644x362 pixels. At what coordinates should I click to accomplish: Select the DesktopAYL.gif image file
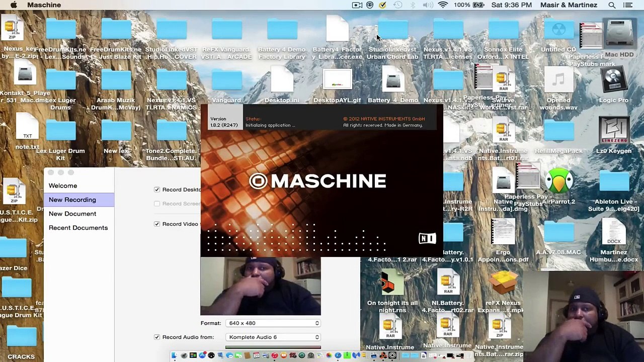click(337, 80)
